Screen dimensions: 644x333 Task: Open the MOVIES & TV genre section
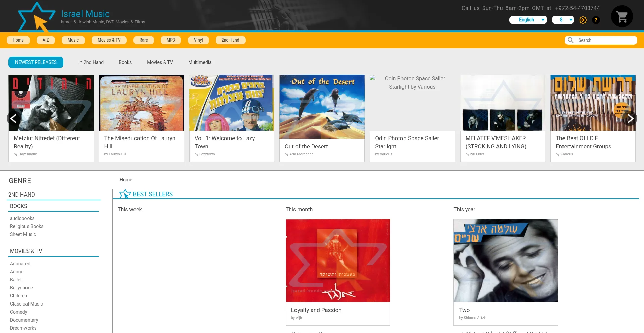tap(26, 251)
